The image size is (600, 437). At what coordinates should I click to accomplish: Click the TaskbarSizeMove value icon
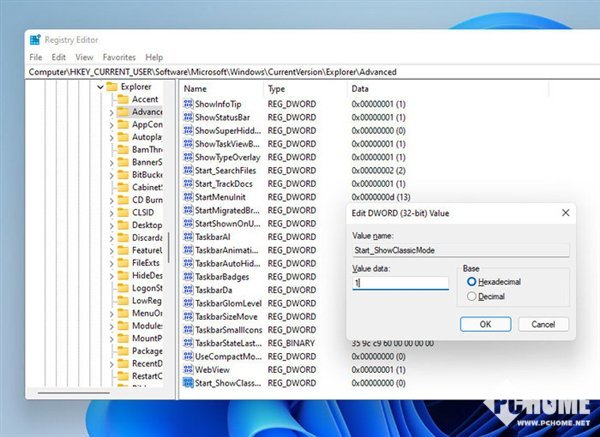click(188, 316)
